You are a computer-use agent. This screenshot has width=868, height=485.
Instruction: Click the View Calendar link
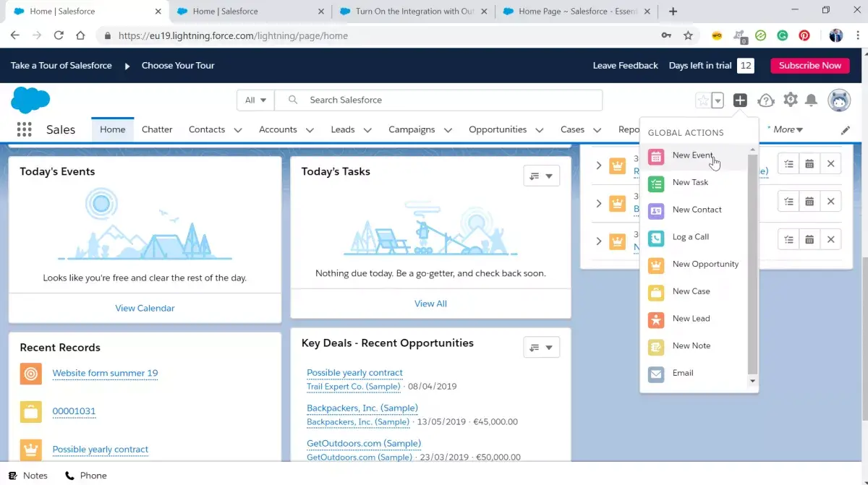[145, 308]
